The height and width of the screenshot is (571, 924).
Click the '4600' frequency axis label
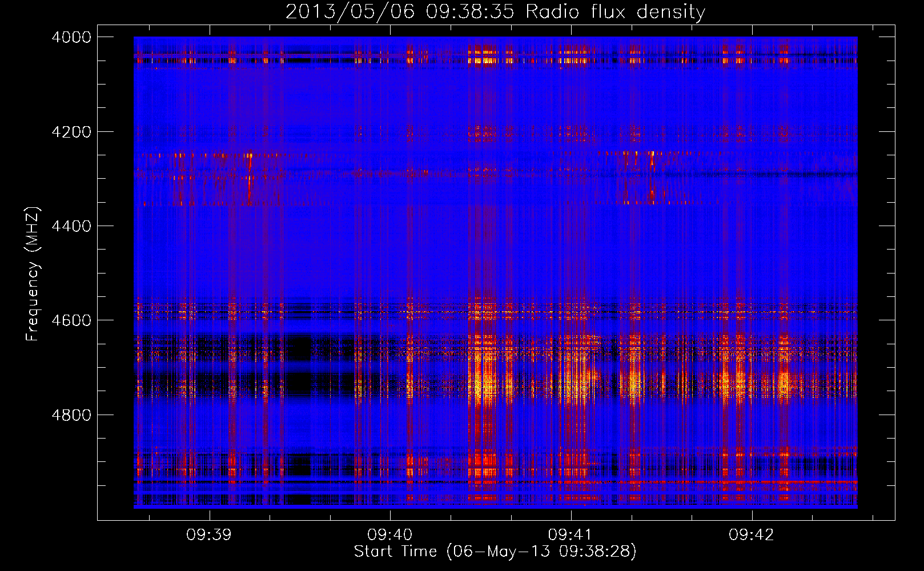(x=71, y=320)
